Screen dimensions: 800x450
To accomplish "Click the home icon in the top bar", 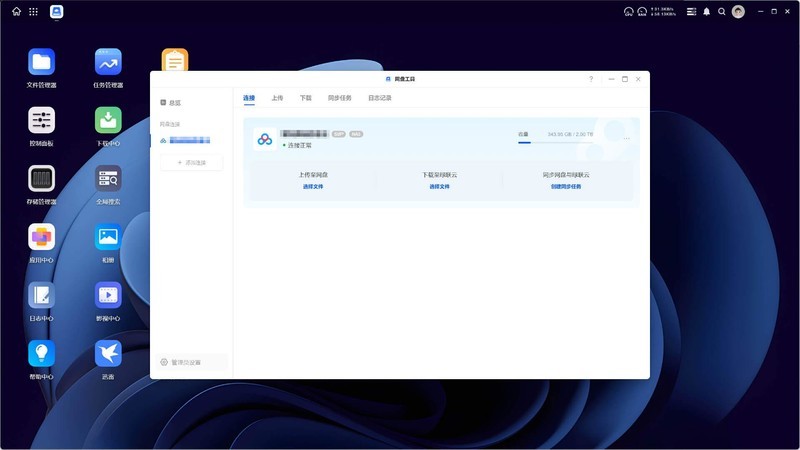I will [x=16, y=11].
